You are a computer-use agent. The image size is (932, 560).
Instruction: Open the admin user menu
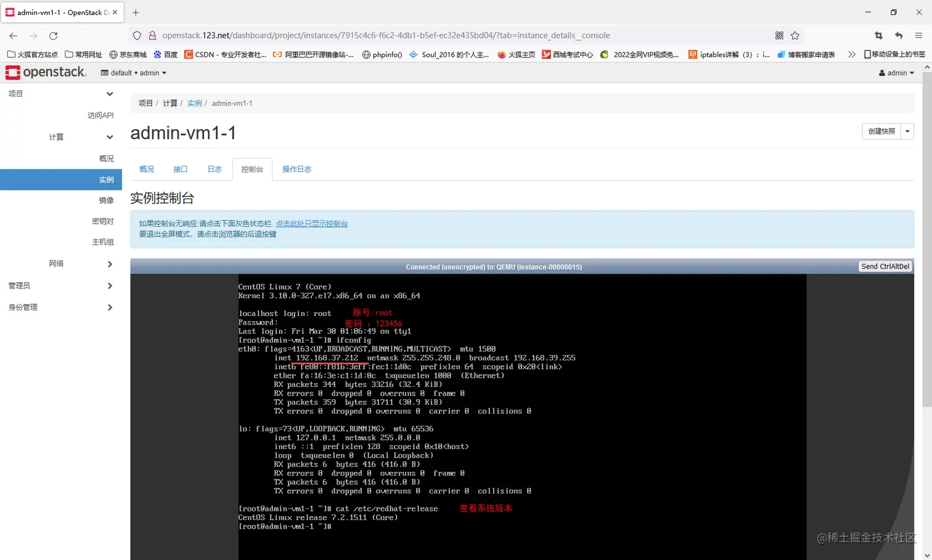(897, 73)
